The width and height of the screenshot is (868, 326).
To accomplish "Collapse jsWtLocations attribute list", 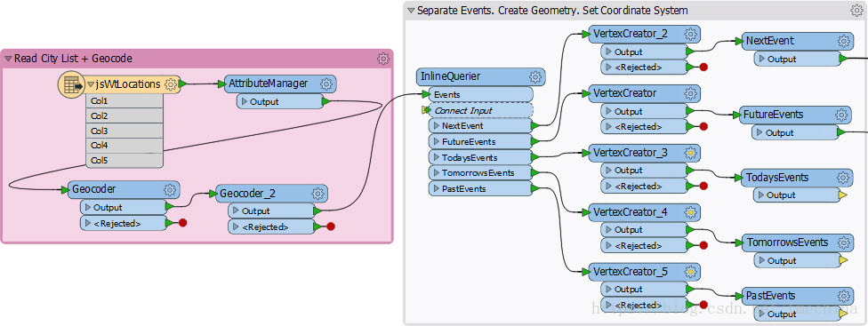I will coord(91,85).
